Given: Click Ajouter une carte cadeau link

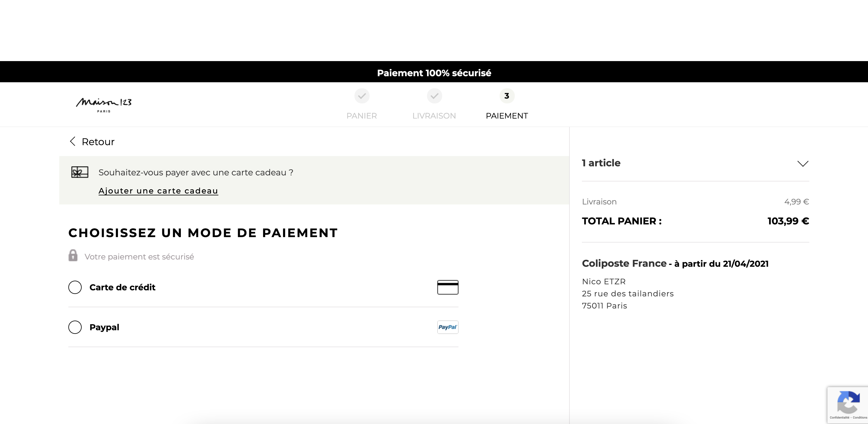Looking at the screenshot, I should 158,191.
